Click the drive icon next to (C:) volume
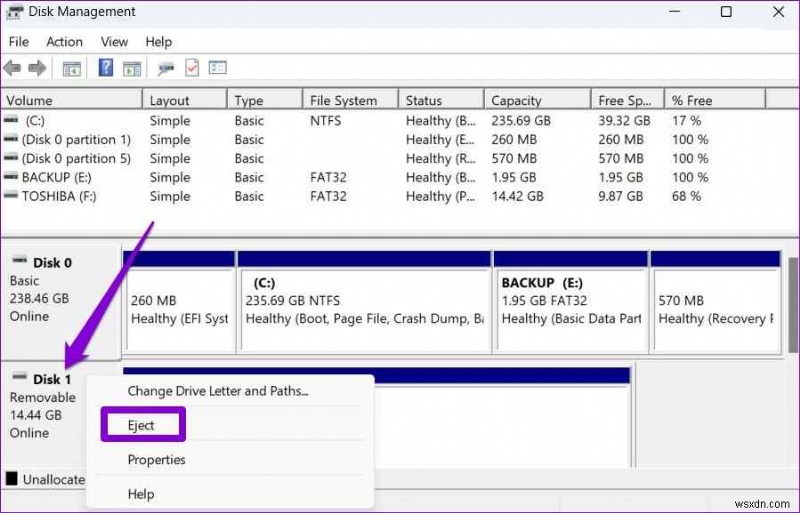Image resolution: width=800 pixels, height=513 pixels. point(11,120)
